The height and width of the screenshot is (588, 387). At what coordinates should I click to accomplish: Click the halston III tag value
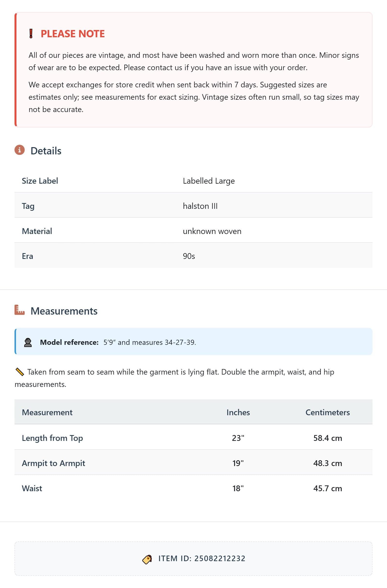(x=200, y=206)
